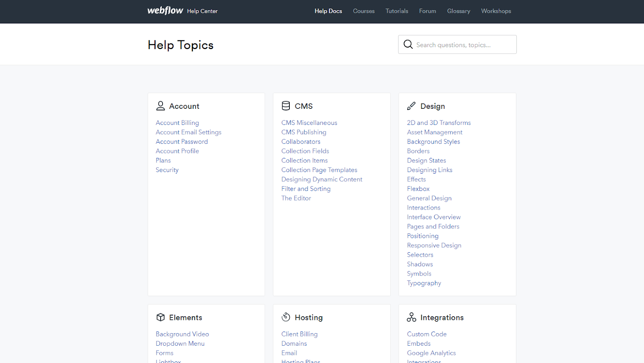Open the Typography topic

coord(424,283)
